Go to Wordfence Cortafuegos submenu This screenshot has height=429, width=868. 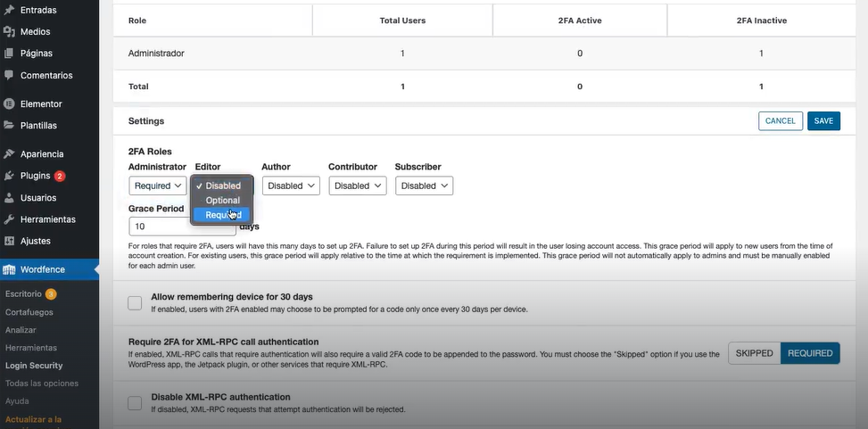29,312
